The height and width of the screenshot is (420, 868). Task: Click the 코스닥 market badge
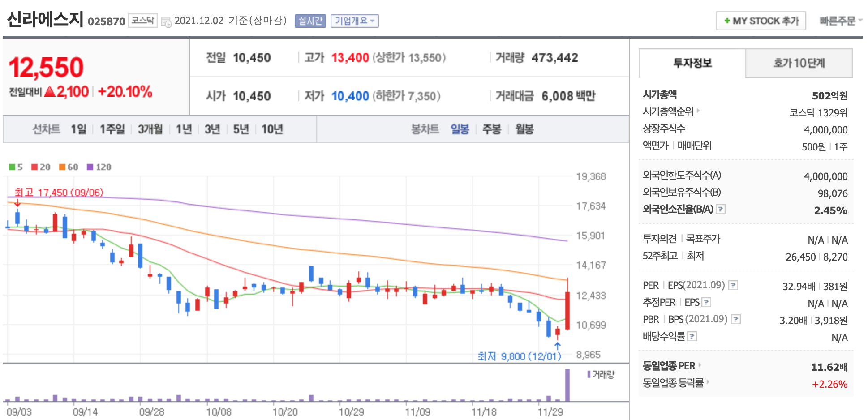click(143, 21)
